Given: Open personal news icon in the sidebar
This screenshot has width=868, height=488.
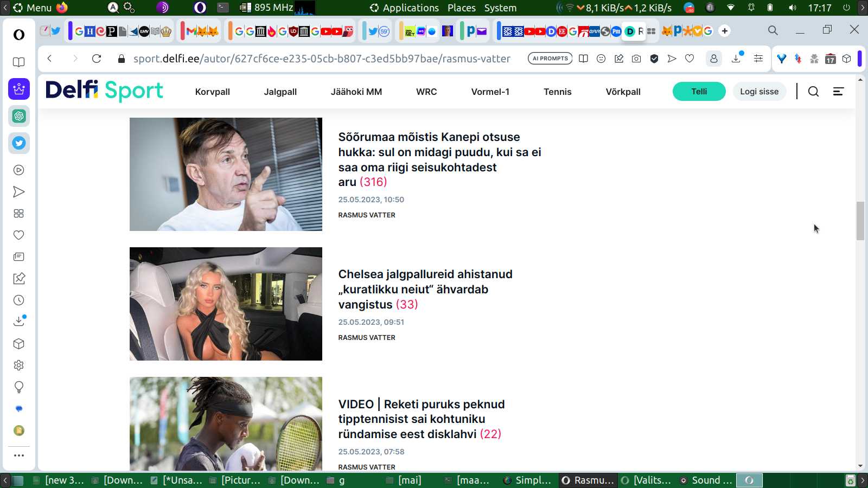Looking at the screenshot, I should point(19,257).
